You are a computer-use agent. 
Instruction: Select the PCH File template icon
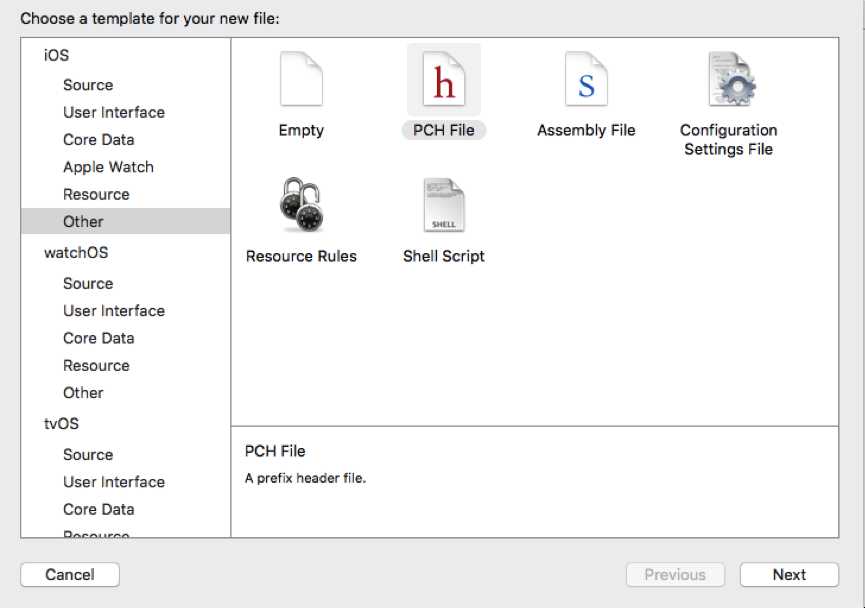coord(444,79)
